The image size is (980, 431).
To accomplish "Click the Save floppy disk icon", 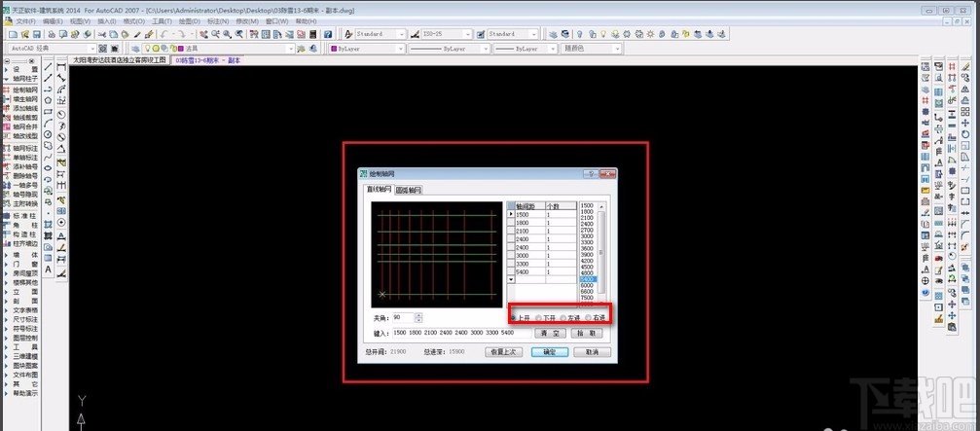I will point(37,34).
